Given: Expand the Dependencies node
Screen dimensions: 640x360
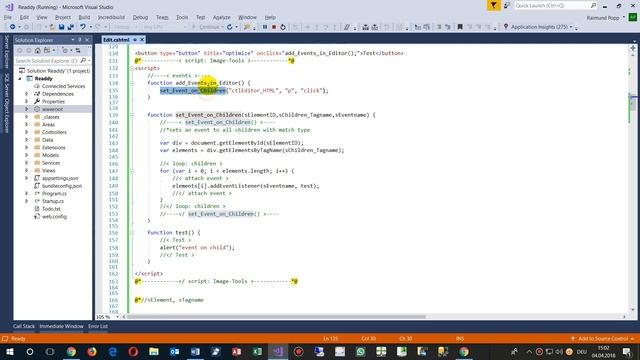Looking at the screenshot, I should coord(27,94).
